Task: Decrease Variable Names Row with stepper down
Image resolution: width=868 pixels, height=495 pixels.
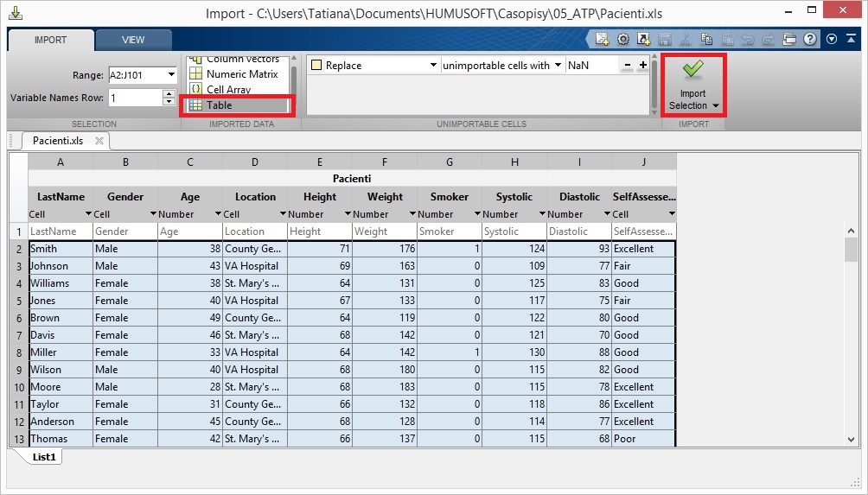Action: (169, 102)
